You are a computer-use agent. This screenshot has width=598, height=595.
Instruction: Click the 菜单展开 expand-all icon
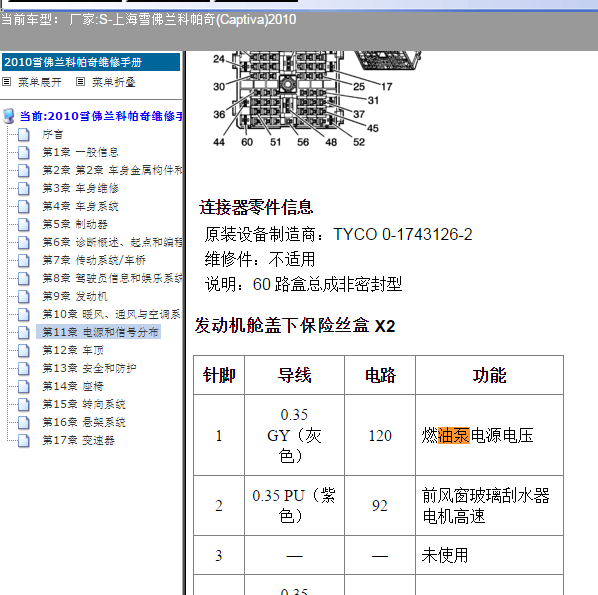6,82
